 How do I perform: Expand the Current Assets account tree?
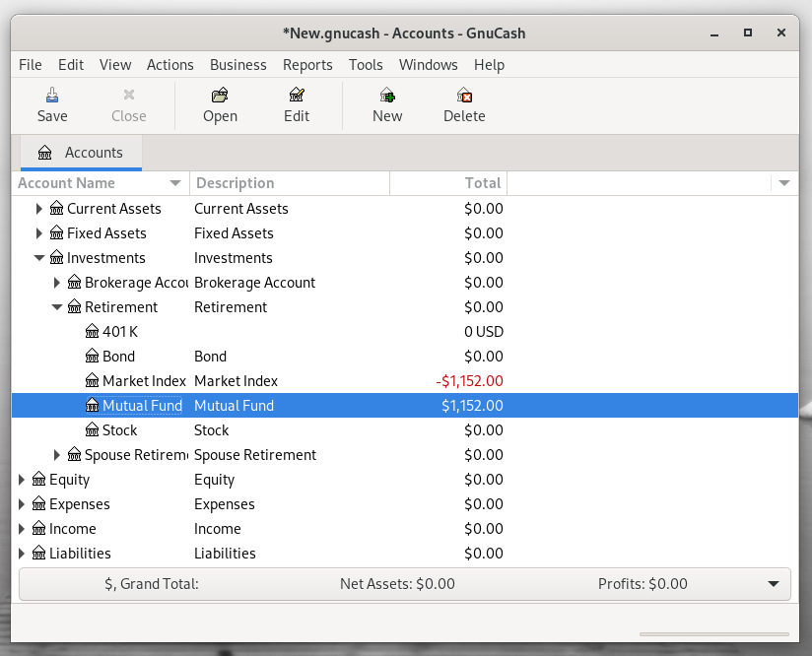(39, 209)
